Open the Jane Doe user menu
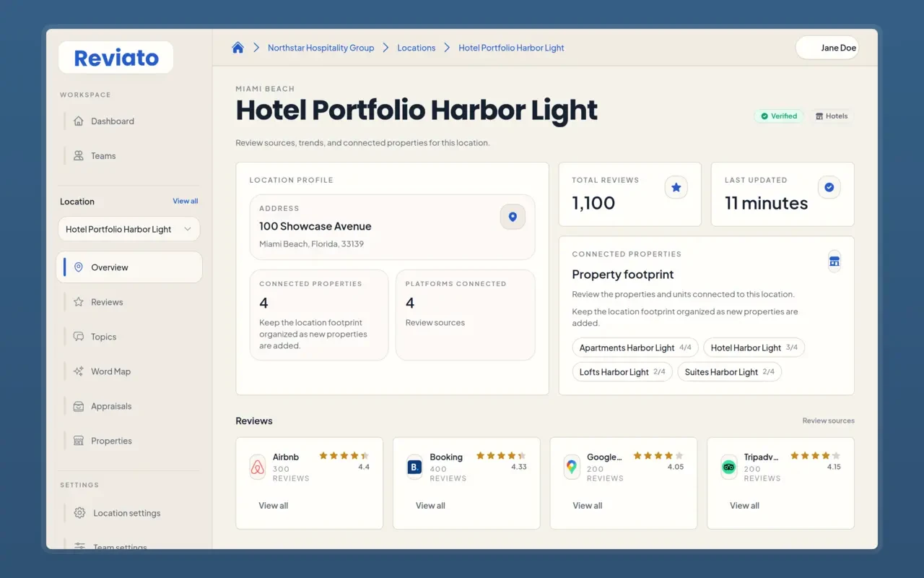The image size is (924, 578). 827,48
